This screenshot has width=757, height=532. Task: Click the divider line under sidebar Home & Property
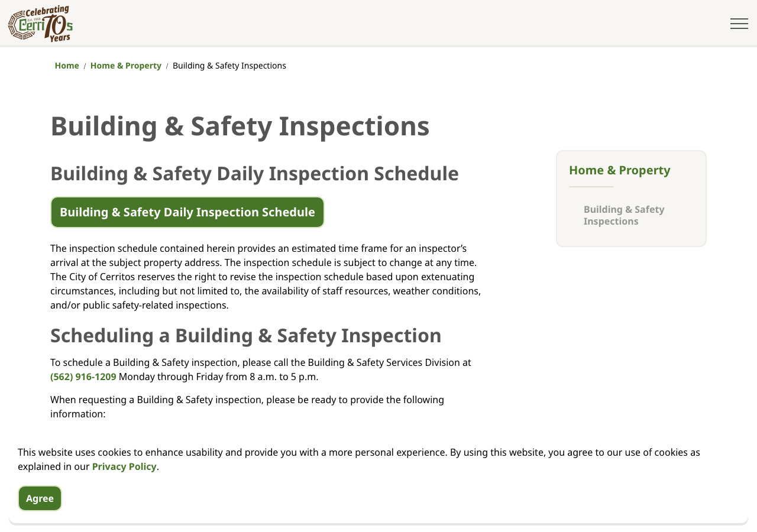pos(591,187)
